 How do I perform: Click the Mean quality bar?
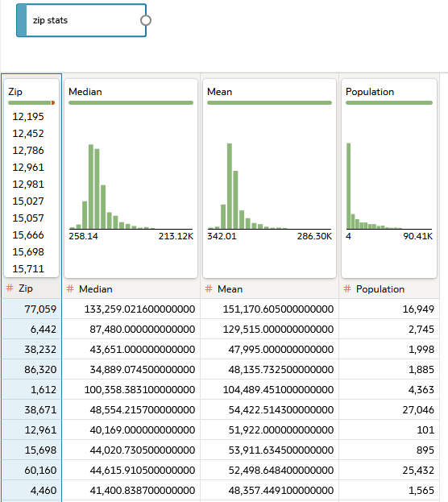(270, 103)
